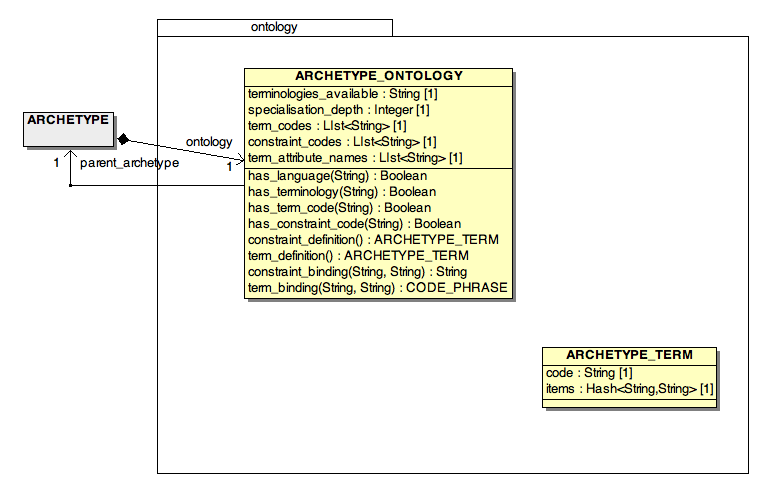
Task: Click the ARCHETYPE_ONTOLOGY class title
Action: pos(379,76)
